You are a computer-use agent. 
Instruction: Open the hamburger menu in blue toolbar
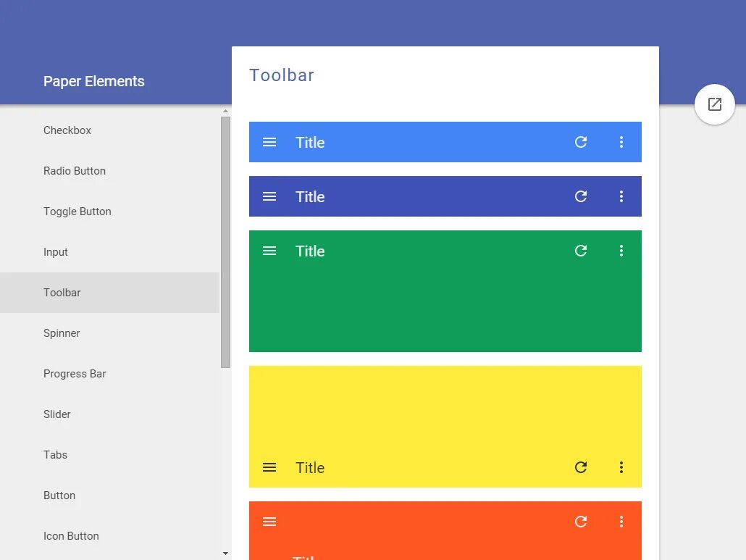[x=269, y=142]
